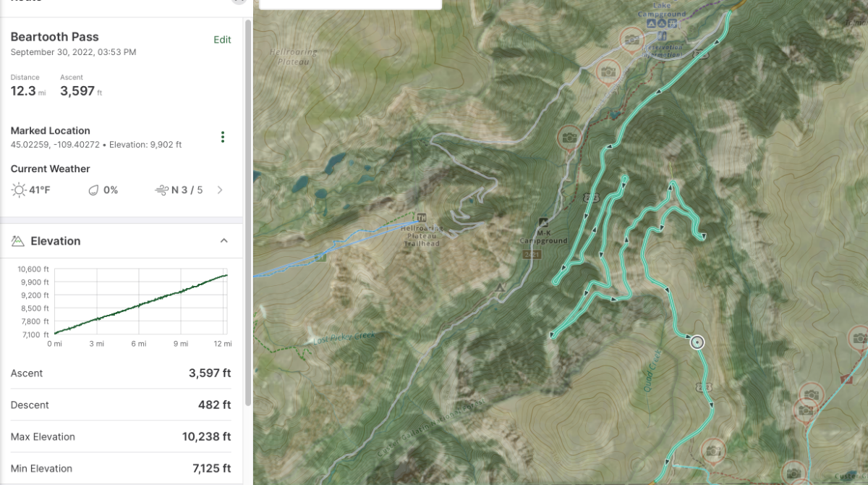This screenshot has height=485, width=868.
Task: Click the camera marker just above M-K Campground
Action: pos(569,137)
